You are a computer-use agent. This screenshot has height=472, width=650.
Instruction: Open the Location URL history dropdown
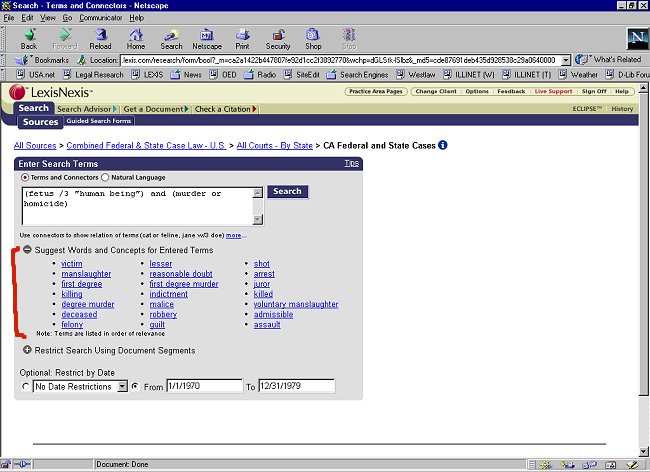click(x=566, y=60)
